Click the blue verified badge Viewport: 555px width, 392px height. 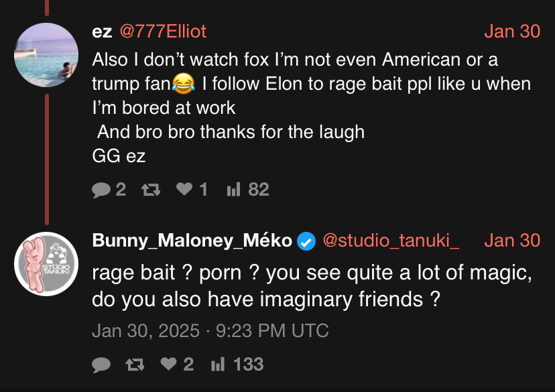pos(306,241)
